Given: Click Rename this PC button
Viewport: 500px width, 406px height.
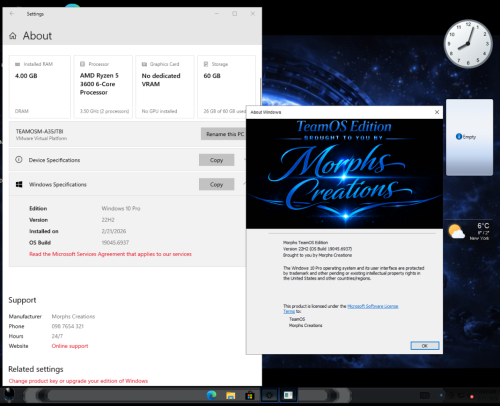Looking at the screenshot, I should pyautogui.click(x=223, y=134).
